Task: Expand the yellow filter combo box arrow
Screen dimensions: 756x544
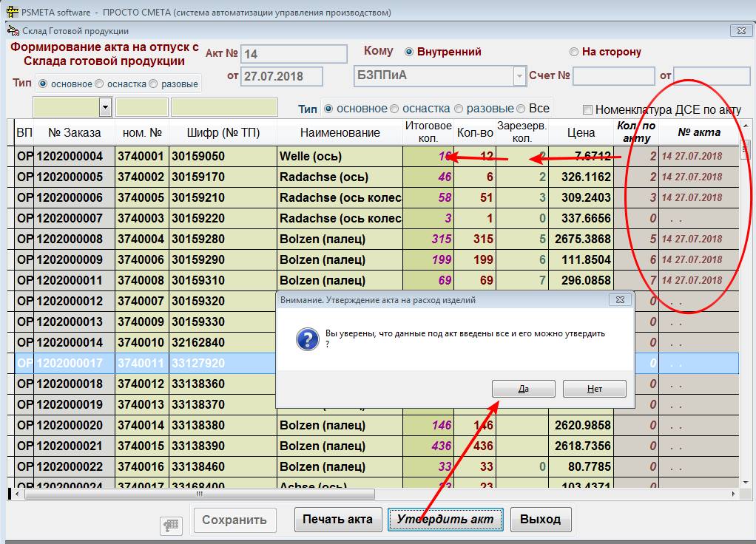Action: tap(105, 108)
